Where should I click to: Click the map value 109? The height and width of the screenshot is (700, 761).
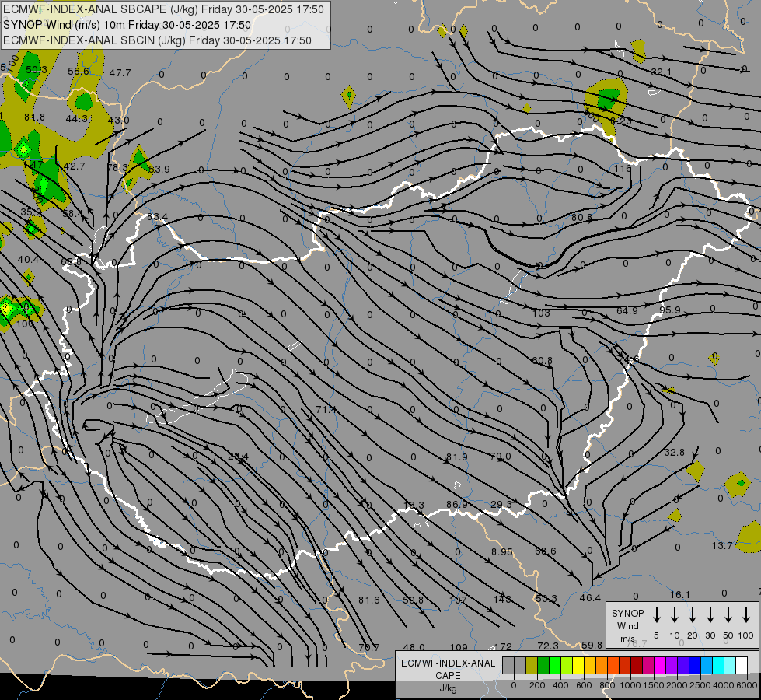point(459,647)
